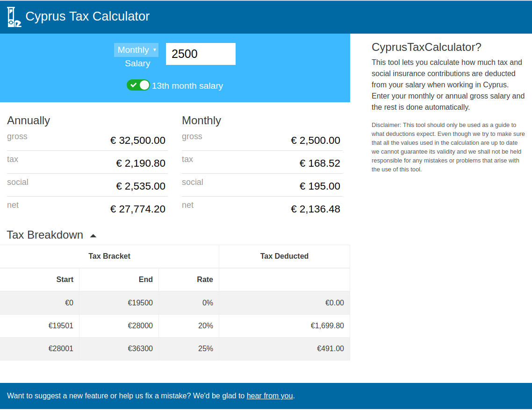The width and height of the screenshot is (532, 410).
Task: Click the €19500 bracket end cell
Action: click(119, 303)
